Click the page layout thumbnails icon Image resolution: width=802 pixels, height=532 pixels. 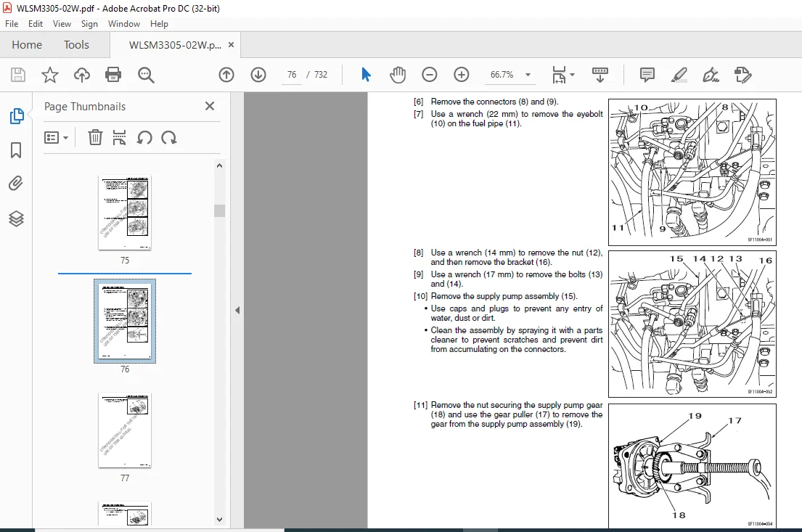click(x=119, y=138)
